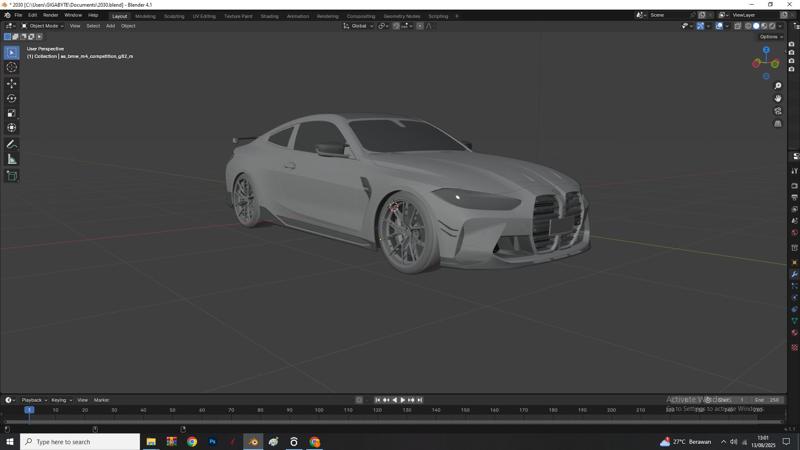Select the Annotate tool
Viewport: 800px width, 450px height.
coord(11,144)
